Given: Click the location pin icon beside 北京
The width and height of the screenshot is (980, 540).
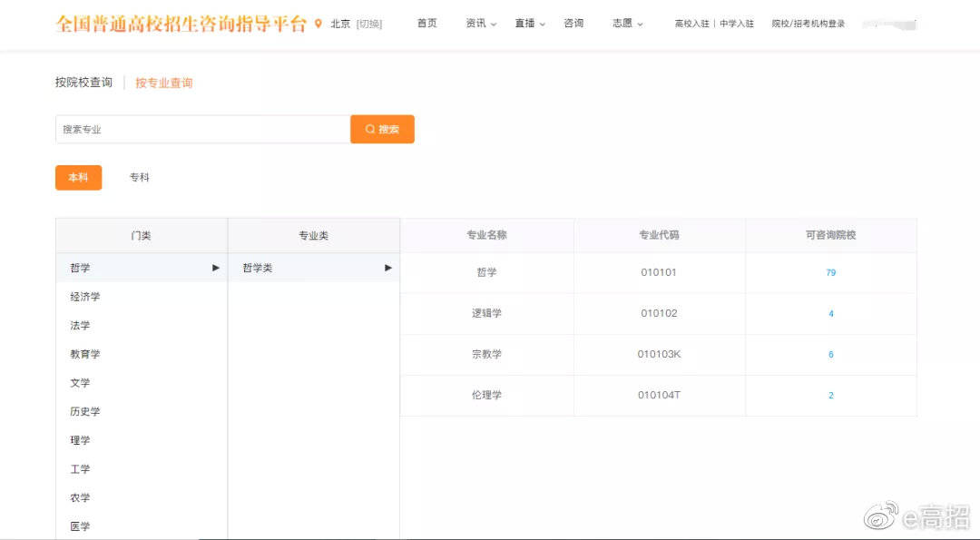Looking at the screenshot, I should point(318,24).
